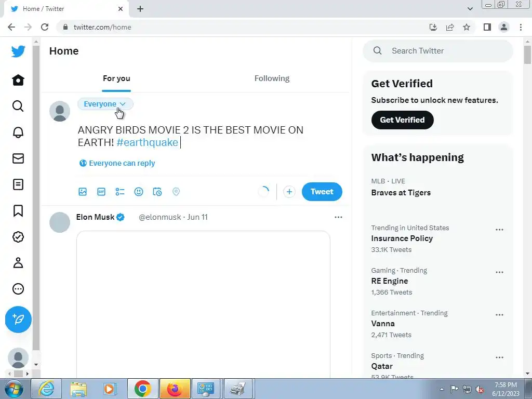Click the blue compose Tweet feather button
The width and height of the screenshot is (532, 399).
pyautogui.click(x=18, y=320)
